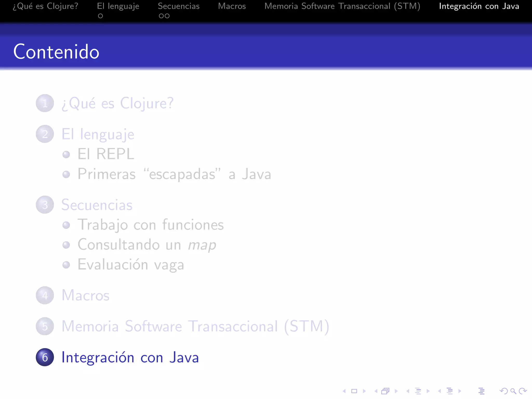The width and height of the screenshot is (532, 399).
Task: Click numbered ball 1 in outline
Action: [x=45, y=103]
